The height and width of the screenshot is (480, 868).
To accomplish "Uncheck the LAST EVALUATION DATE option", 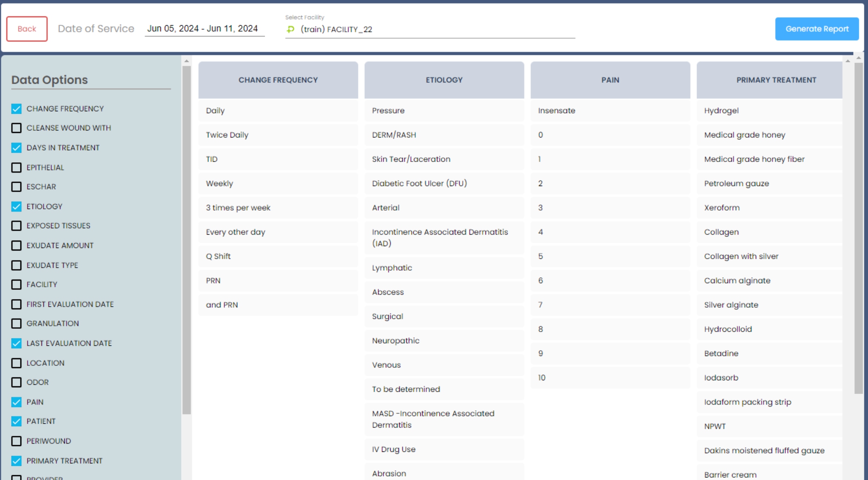I will click(16, 343).
